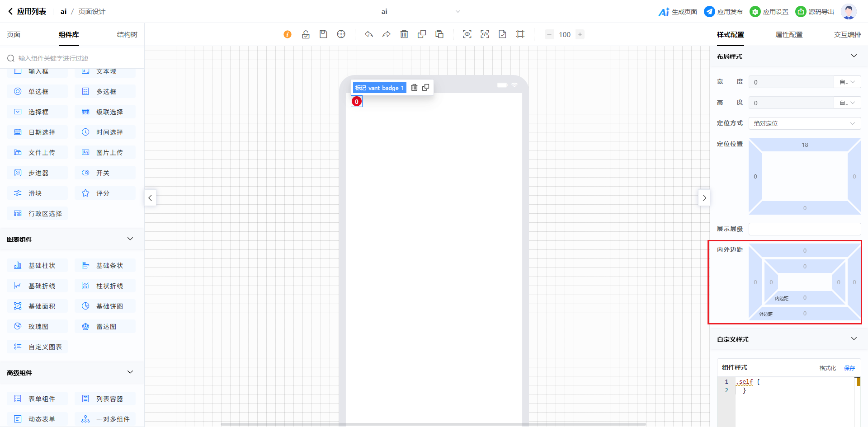This screenshot has width=868, height=427.
Task: Click the redo arrow icon
Action: [x=387, y=34]
